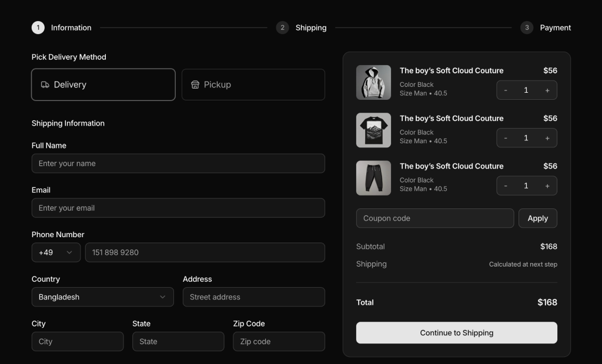Select the Delivery method option
Screen dimensions: 602x364
click(103, 85)
